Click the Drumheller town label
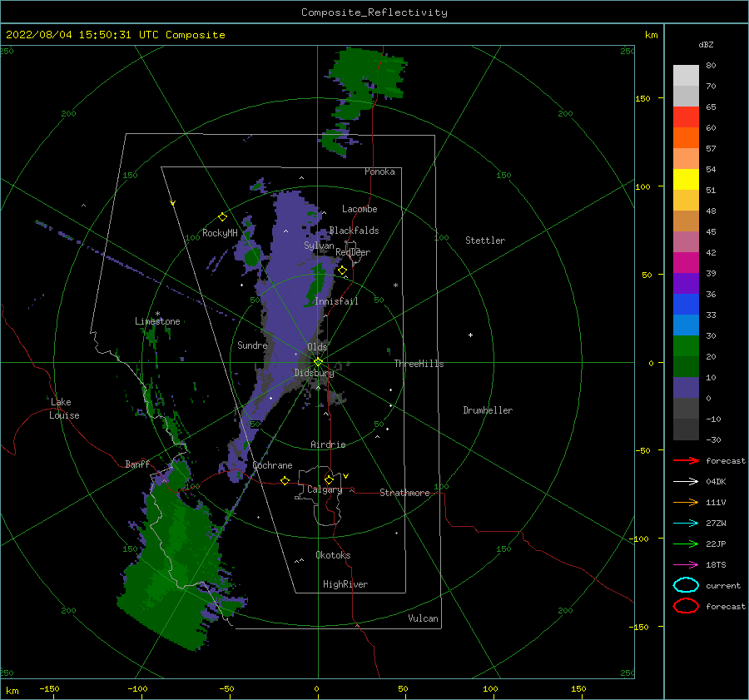The width and height of the screenshot is (749, 700). point(488,410)
